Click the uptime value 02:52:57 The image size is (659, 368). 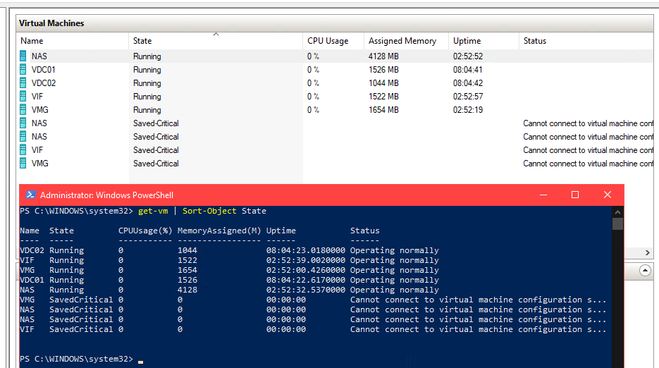[x=468, y=97]
